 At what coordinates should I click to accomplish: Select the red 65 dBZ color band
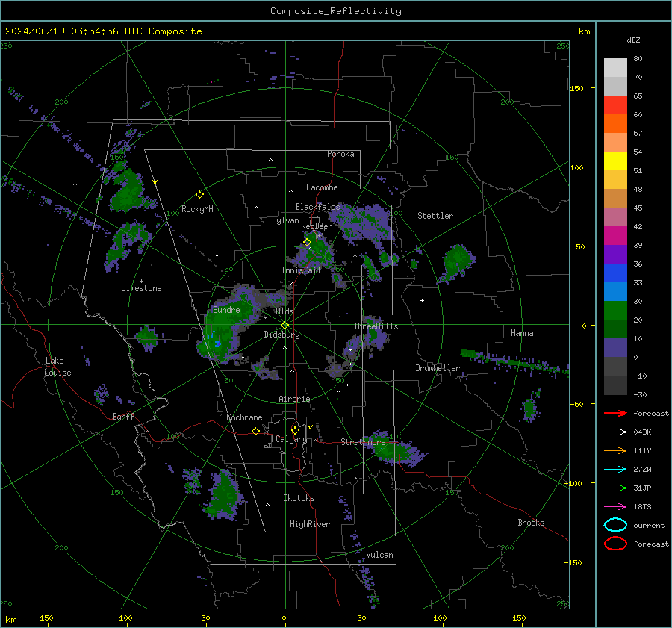click(x=615, y=105)
